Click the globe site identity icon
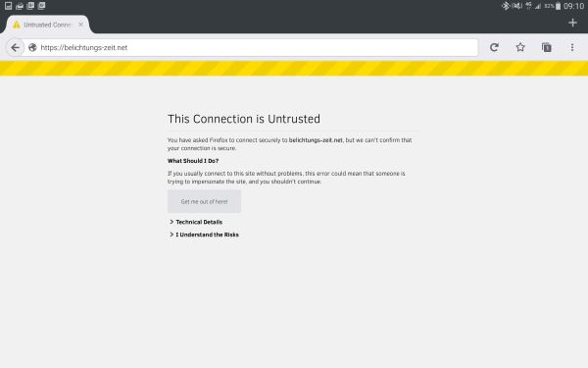The width and height of the screenshot is (588, 368). [x=32, y=47]
